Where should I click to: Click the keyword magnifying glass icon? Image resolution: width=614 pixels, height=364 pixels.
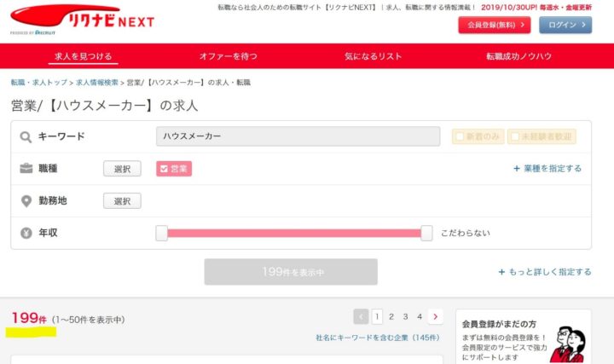coord(26,136)
